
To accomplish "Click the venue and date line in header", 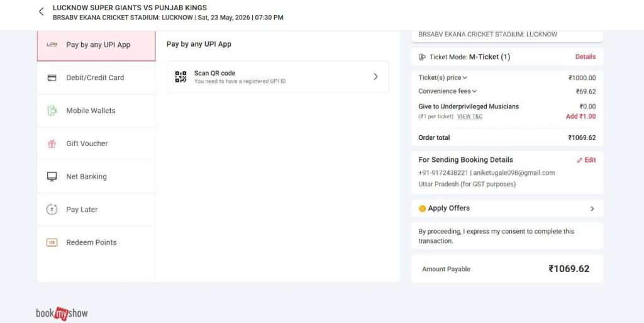I will coord(168,18).
